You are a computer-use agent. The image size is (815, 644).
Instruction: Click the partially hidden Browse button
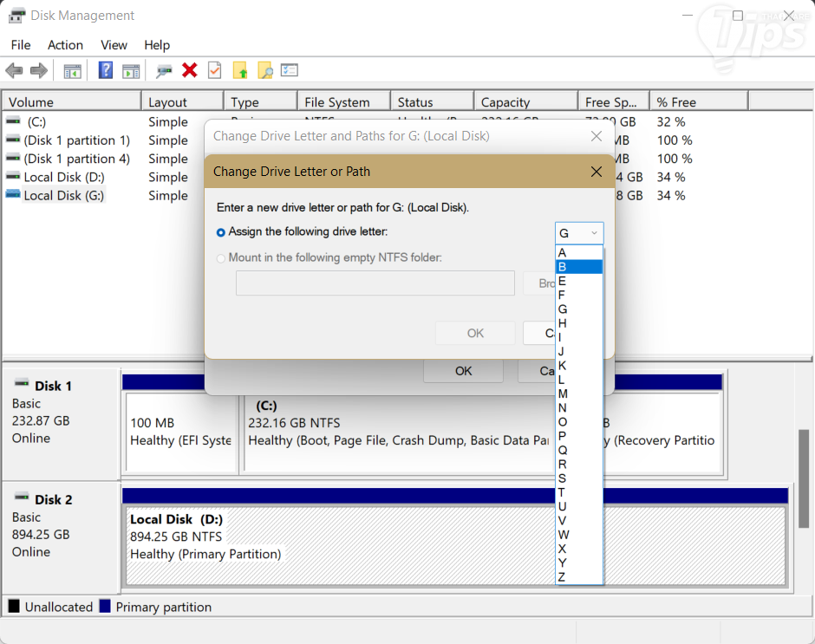pos(540,283)
